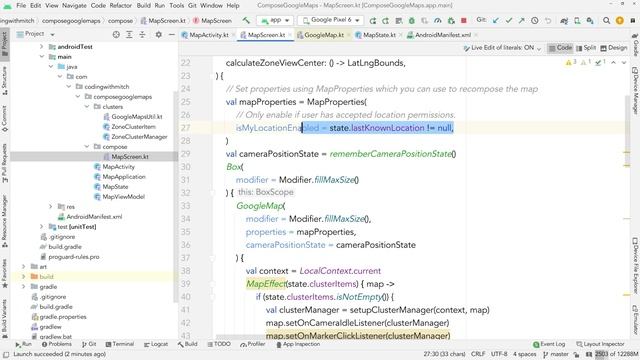The width and height of the screenshot is (640, 360).
Task: Expand the build folder
Action: [x=24, y=277]
